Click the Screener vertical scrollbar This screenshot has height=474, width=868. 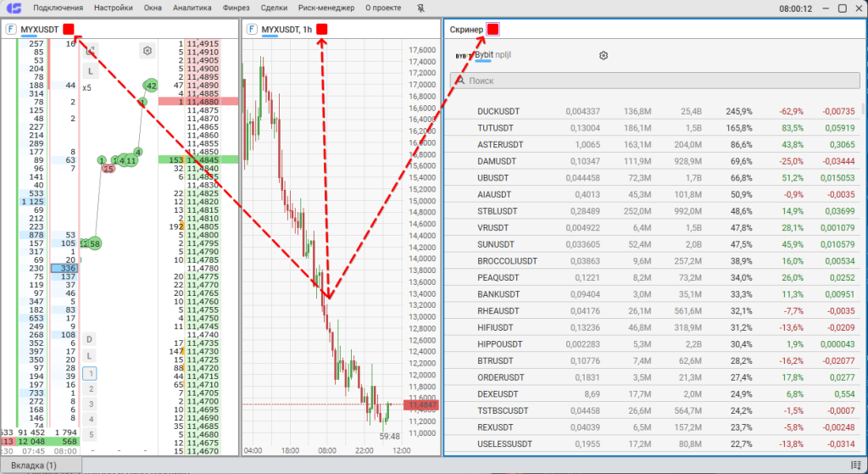click(x=862, y=109)
